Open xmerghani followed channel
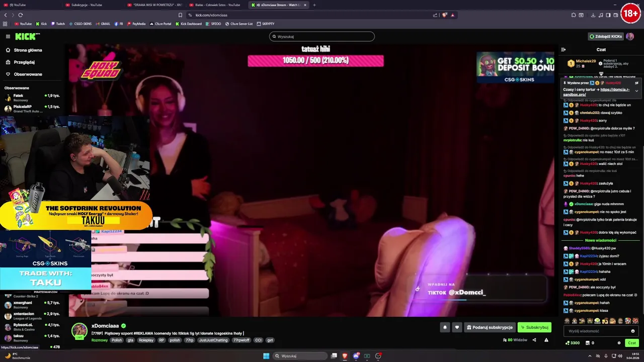 tap(32, 305)
